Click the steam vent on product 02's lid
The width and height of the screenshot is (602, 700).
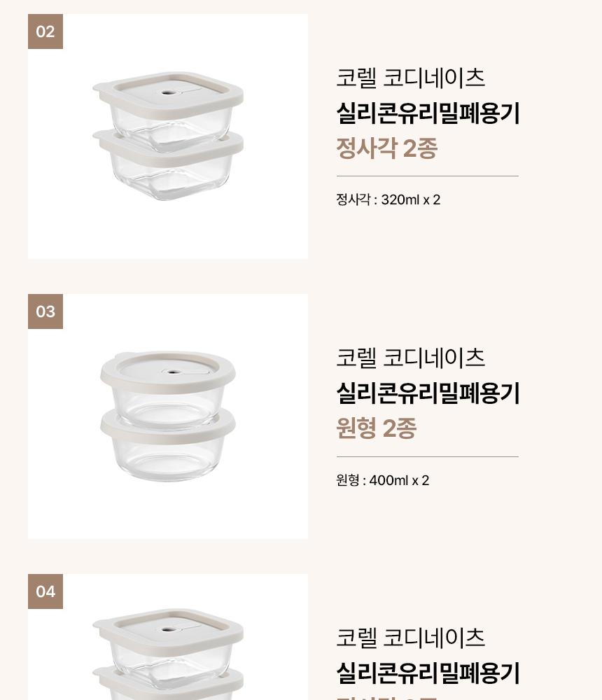pyautogui.click(x=167, y=92)
